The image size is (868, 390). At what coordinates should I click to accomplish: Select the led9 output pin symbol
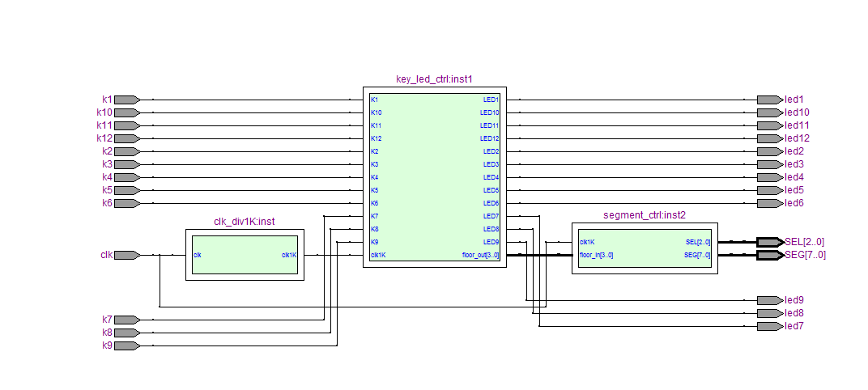(x=770, y=300)
